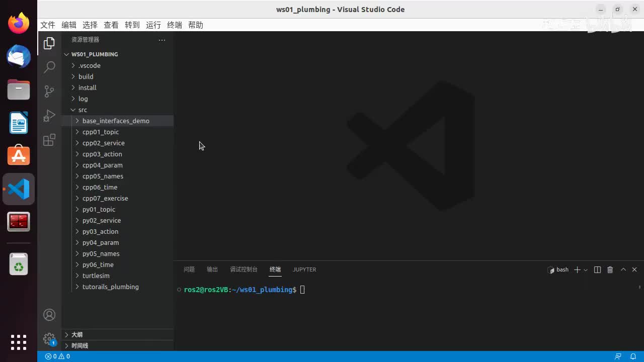Open the launch profile dropdown arrow
The image size is (644, 362).
(586, 270)
